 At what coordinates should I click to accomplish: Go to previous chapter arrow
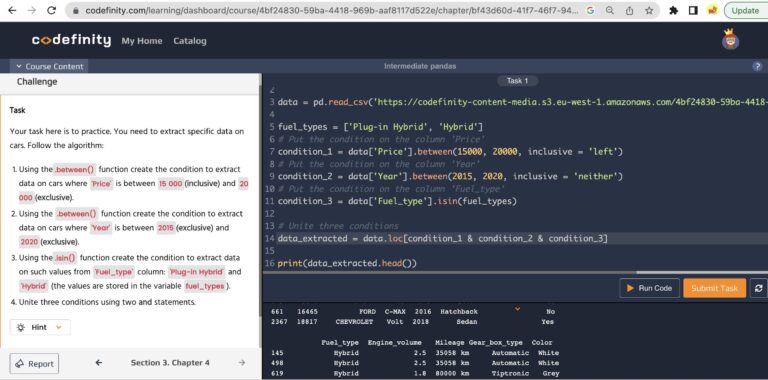click(99, 363)
